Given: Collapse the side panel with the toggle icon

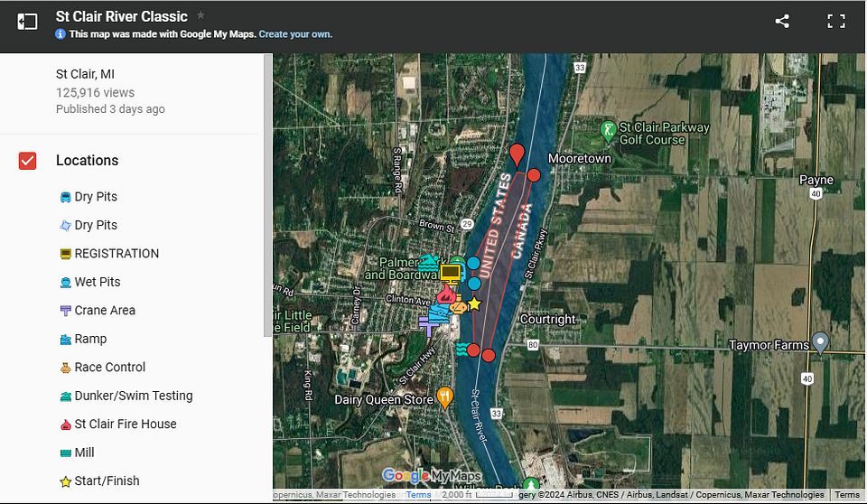Looking at the screenshot, I should tap(27, 22).
